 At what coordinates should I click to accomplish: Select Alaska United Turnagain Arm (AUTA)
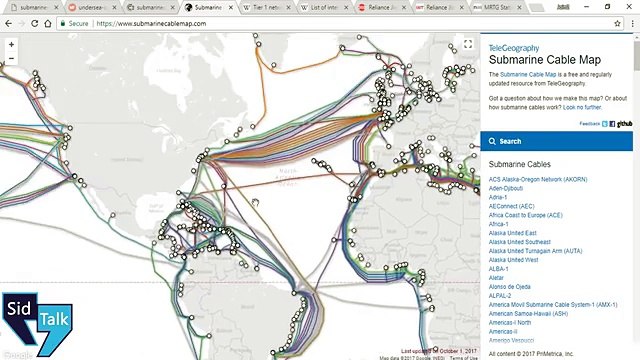click(536, 251)
